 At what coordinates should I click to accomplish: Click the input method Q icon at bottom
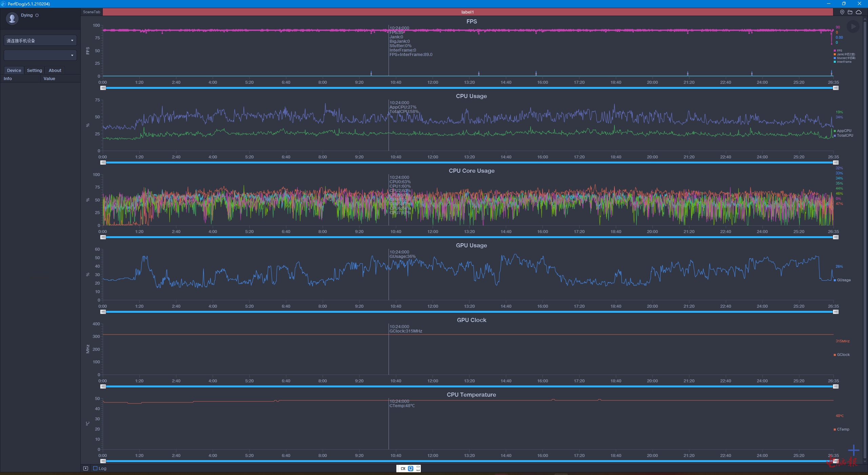411,469
